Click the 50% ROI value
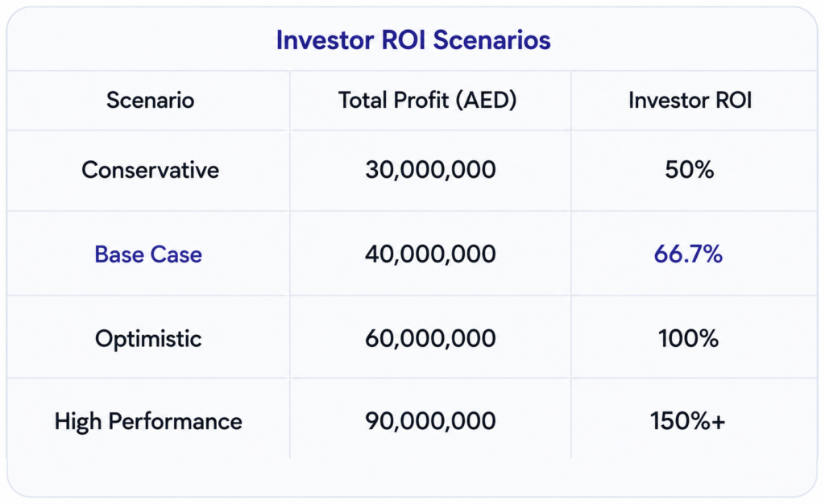This screenshot has width=825, height=504. pos(690,170)
